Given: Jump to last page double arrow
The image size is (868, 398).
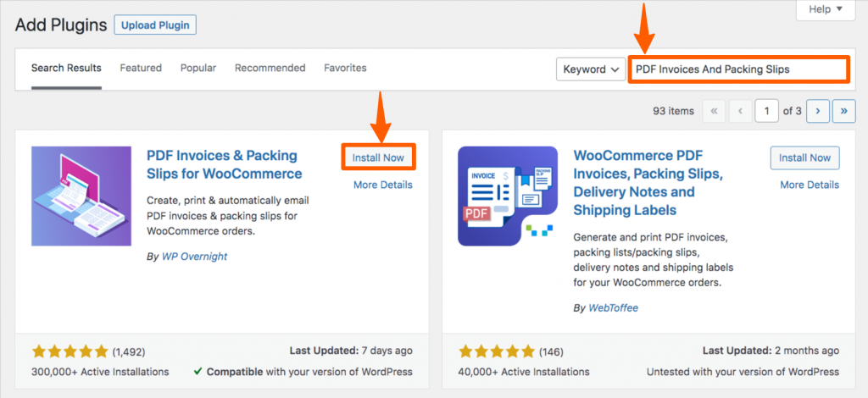Looking at the screenshot, I should coord(844,111).
